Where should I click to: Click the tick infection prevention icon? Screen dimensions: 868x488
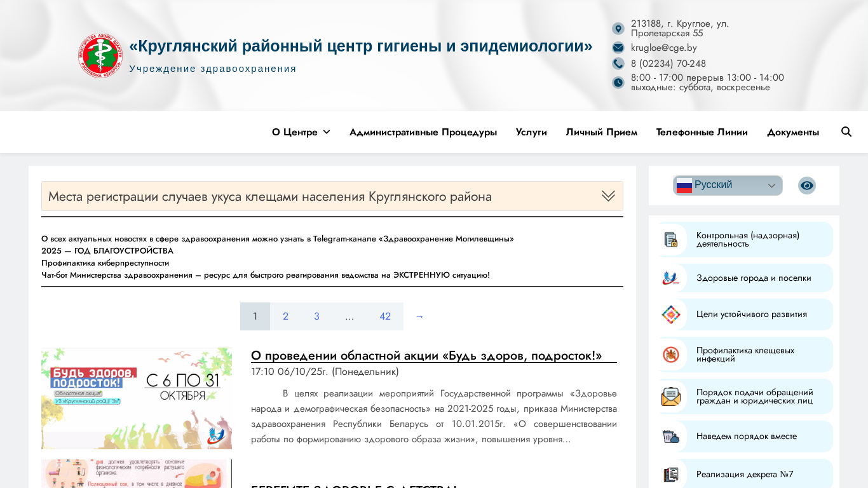pyautogui.click(x=671, y=355)
